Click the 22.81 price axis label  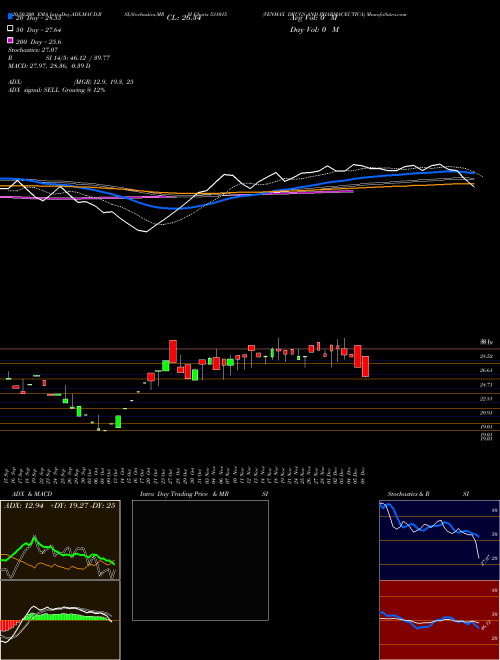486,399
